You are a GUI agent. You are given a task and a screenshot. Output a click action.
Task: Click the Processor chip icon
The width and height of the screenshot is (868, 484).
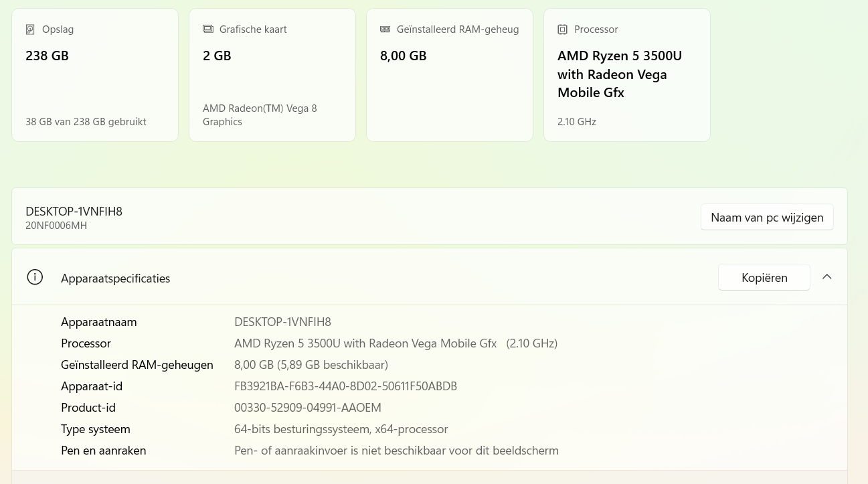click(562, 29)
